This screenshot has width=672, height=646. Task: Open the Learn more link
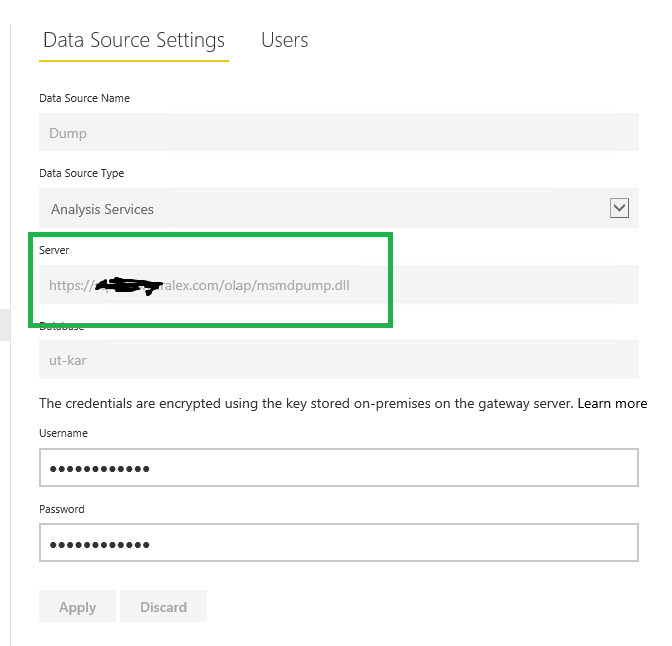pyautogui.click(x=612, y=403)
